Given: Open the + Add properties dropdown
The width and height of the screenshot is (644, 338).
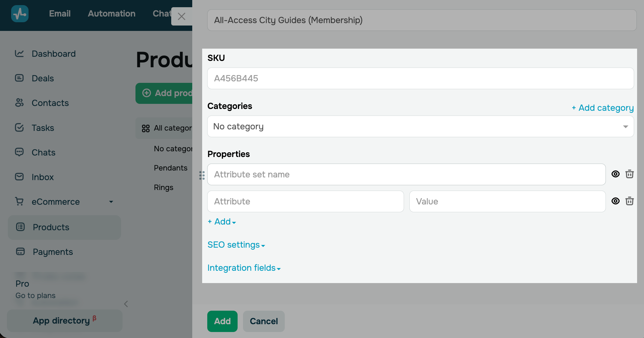Looking at the screenshot, I should (222, 222).
